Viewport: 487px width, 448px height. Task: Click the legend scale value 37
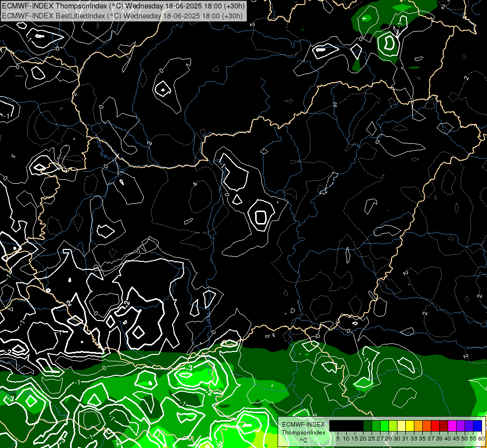(x=431, y=439)
